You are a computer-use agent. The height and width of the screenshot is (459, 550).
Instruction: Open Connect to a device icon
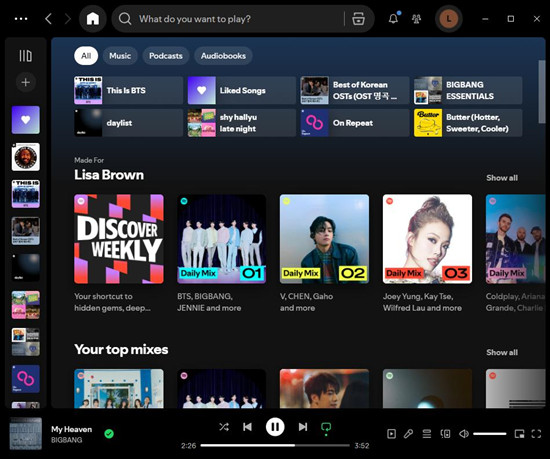pos(445,434)
